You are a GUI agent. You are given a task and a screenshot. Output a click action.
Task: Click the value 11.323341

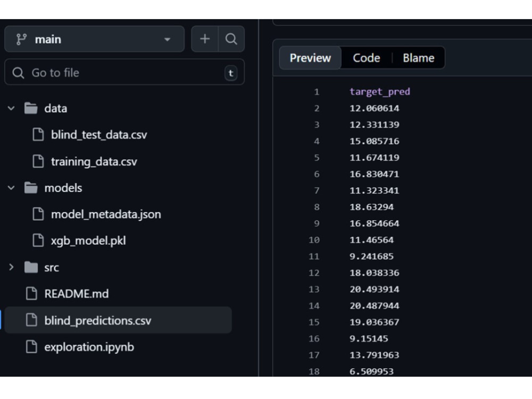coord(374,190)
